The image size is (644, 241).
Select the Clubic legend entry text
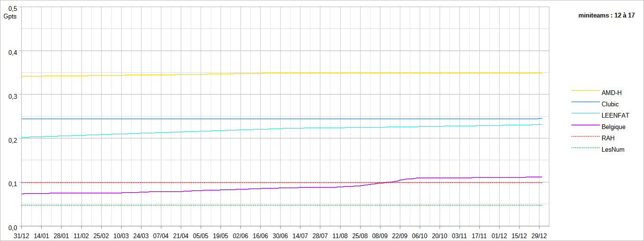[x=610, y=104]
